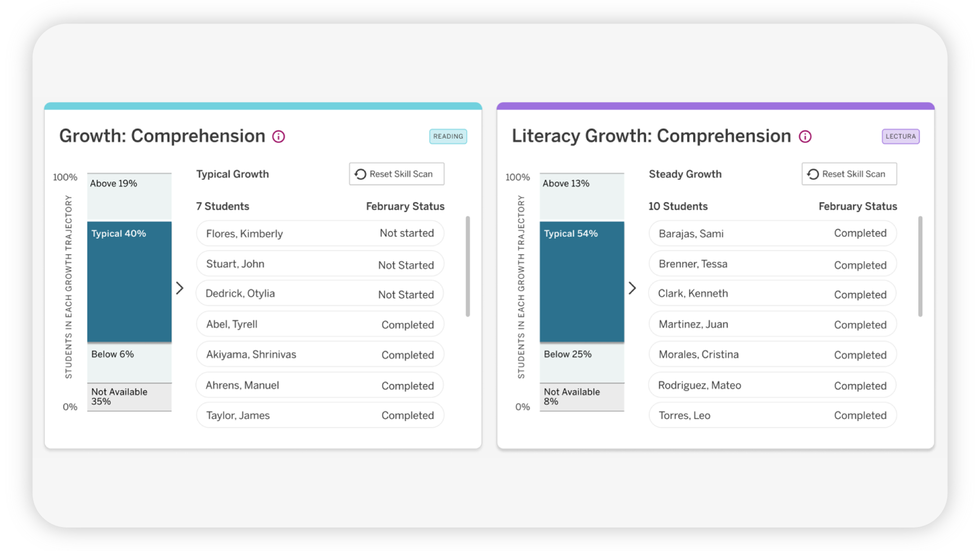Screen dimensions: 980x551
Task: Expand chevron next to Typical 40% bar
Action: [180, 288]
